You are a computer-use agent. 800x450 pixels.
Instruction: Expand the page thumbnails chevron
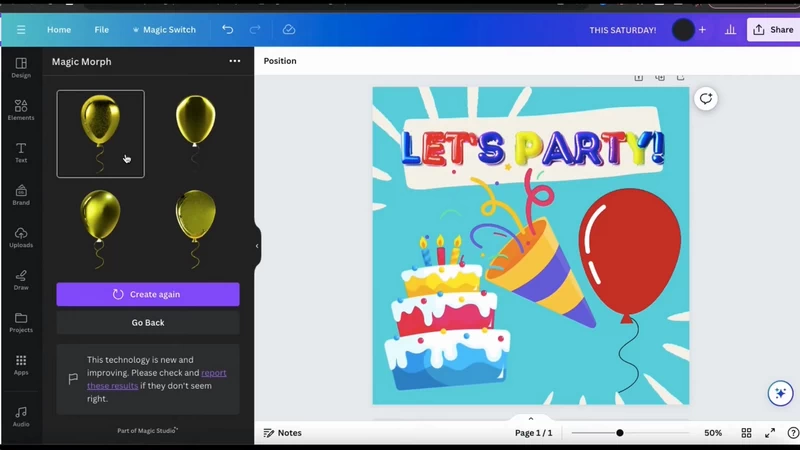point(531,418)
